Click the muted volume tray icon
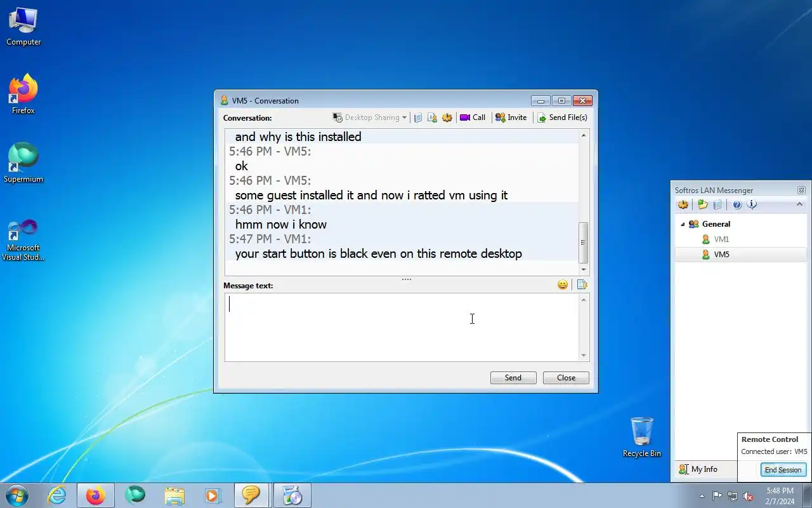 click(749, 496)
